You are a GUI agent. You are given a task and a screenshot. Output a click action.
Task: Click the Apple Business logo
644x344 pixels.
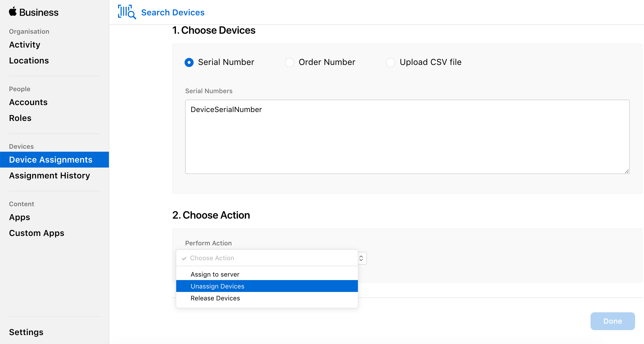click(x=33, y=12)
